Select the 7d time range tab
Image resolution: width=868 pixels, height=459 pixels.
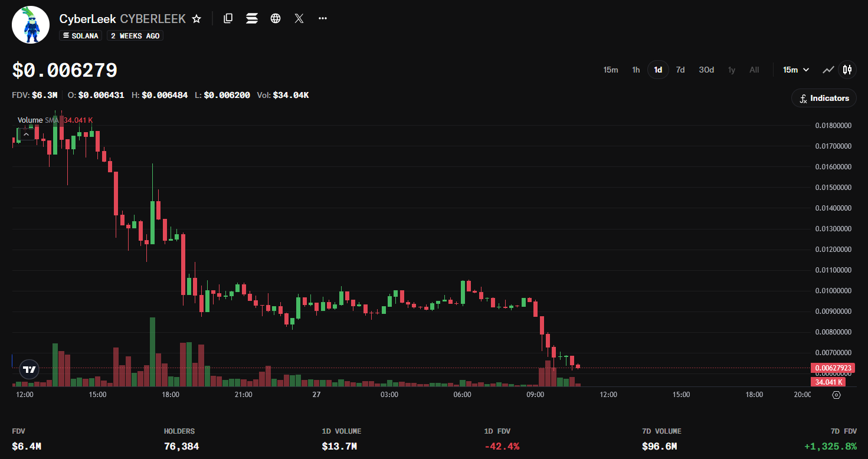[680, 70]
